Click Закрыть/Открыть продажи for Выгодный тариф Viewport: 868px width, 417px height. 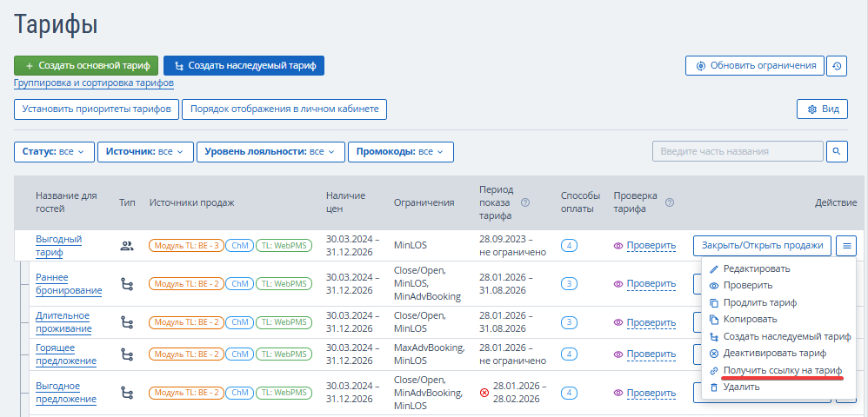click(762, 246)
